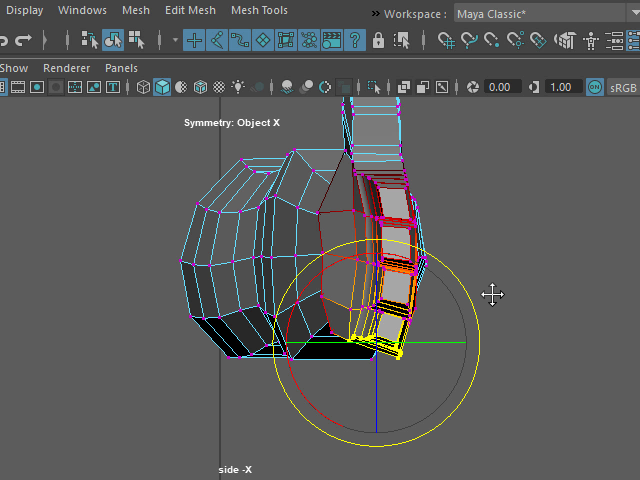Open the sRGB view transform dropdown
This screenshot has width=640, height=480.
tap(623, 87)
